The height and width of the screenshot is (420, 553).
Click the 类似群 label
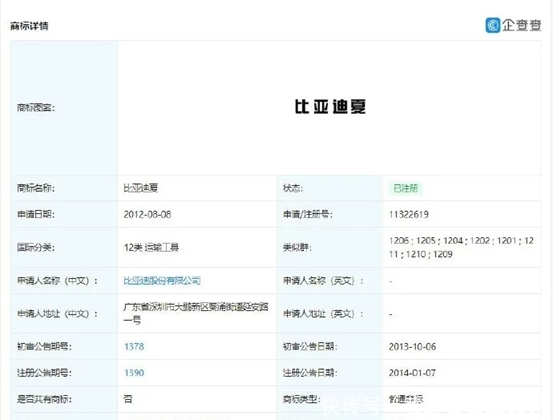[297, 248]
